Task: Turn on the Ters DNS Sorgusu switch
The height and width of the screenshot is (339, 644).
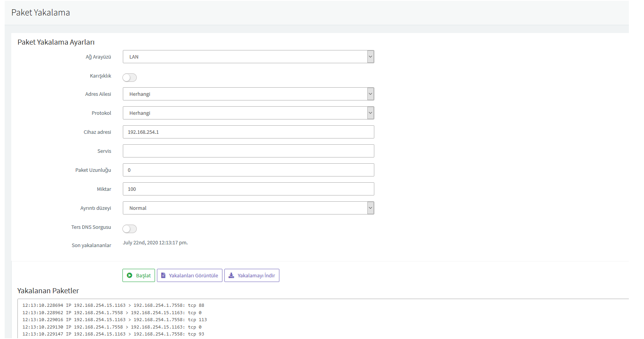Action: click(x=129, y=229)
